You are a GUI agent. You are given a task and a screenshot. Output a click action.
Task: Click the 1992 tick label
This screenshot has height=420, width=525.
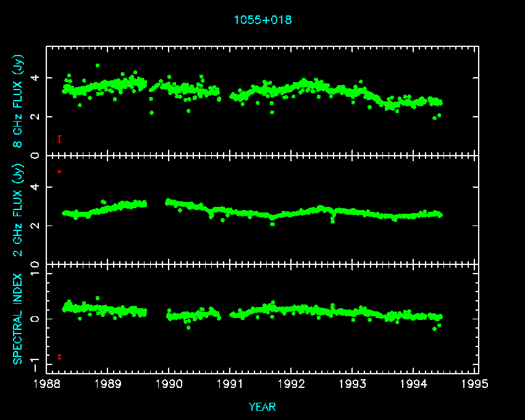tap(292, 384)
